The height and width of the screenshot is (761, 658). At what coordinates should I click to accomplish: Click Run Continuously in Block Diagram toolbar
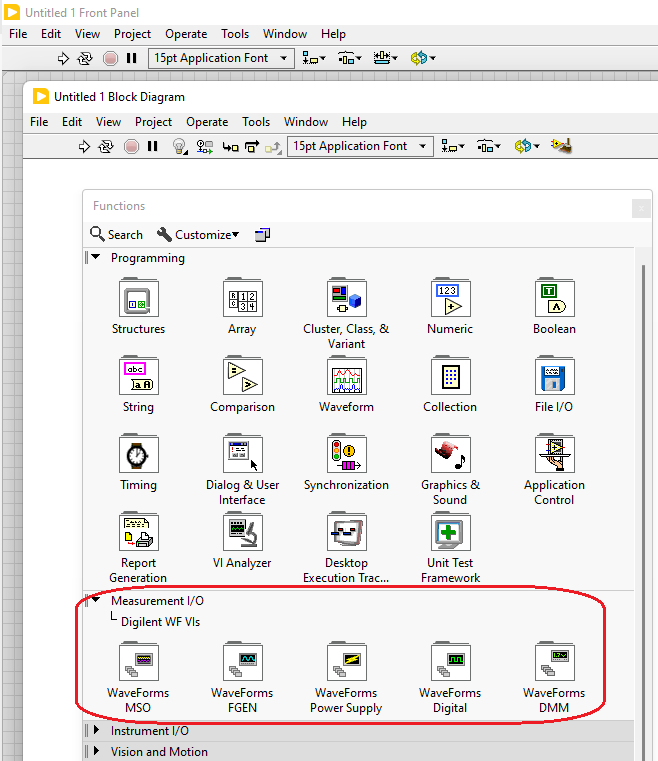coord(106,147)
